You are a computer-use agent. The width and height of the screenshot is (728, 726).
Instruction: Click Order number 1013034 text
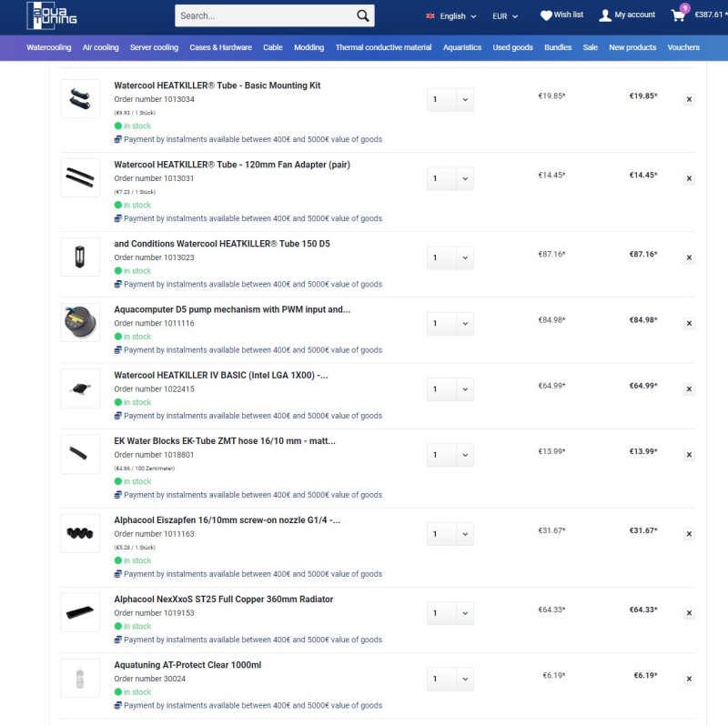pos(154,99)
